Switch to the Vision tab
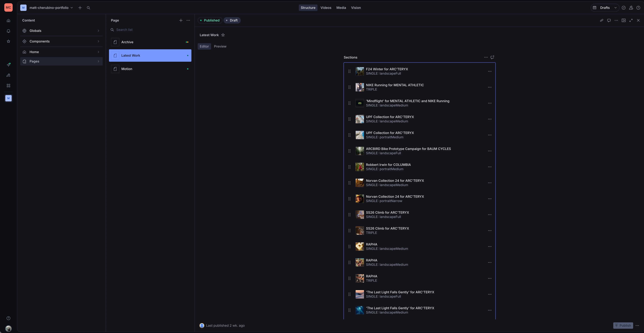This screenshot has width=644, height=333. tap(356, 8)
